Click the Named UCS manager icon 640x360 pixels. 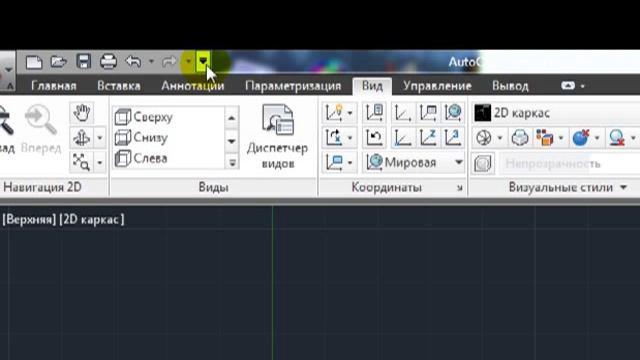point(374,112)
